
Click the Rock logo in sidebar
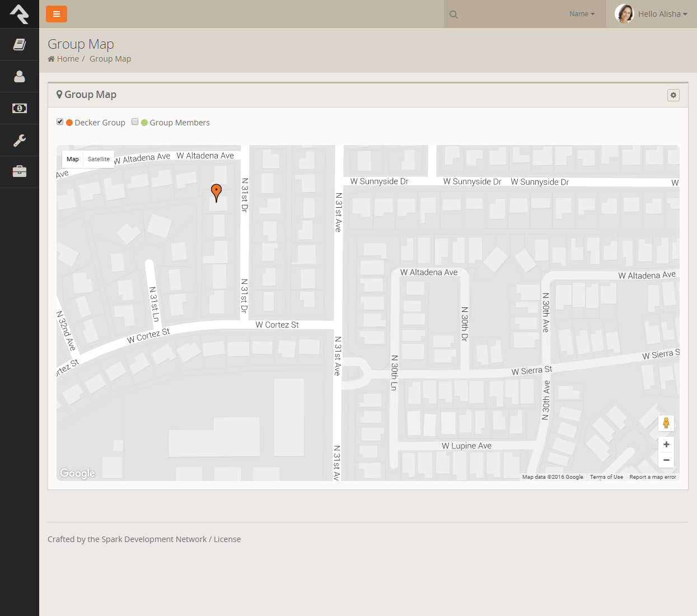click(20, 14)
